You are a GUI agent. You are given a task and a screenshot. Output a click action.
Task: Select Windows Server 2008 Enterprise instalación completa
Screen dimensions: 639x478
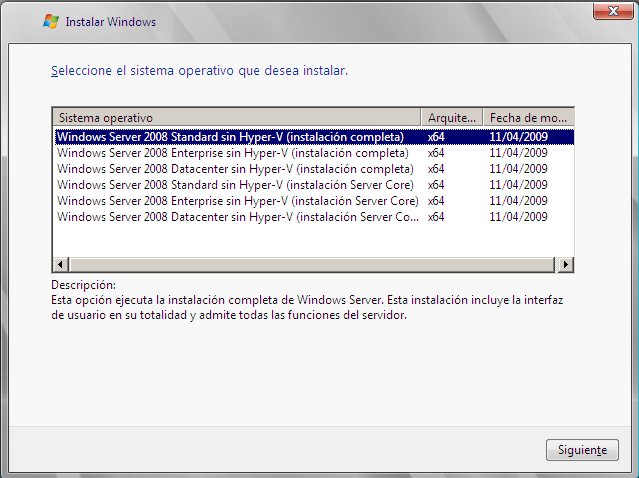[314, 153]
